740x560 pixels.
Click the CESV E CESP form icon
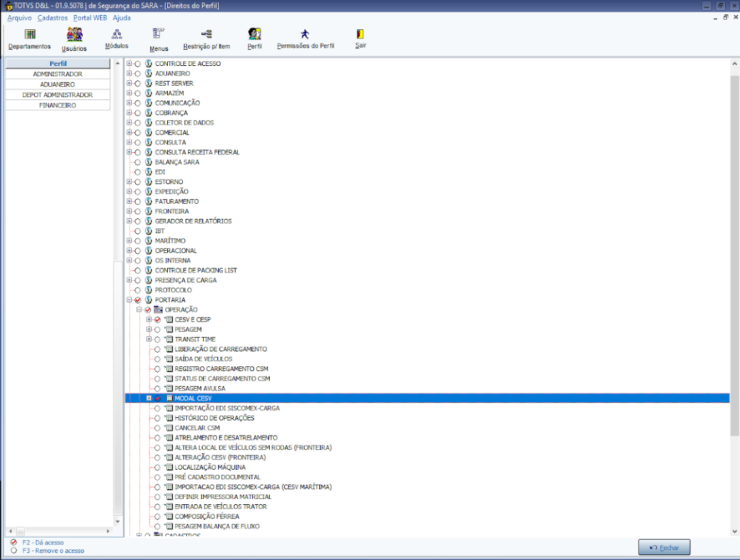169,319
